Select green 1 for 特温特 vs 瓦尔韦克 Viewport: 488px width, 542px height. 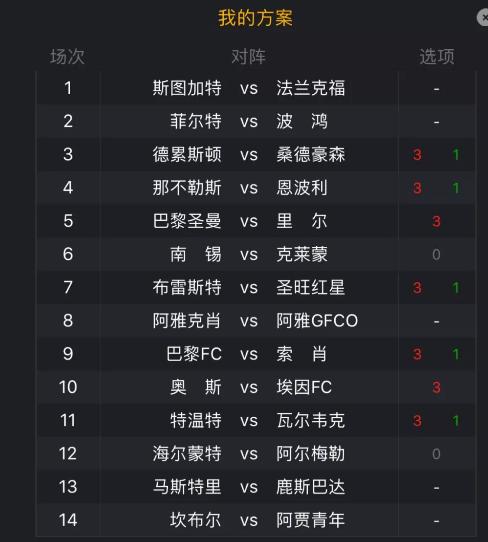coord(456,421)
